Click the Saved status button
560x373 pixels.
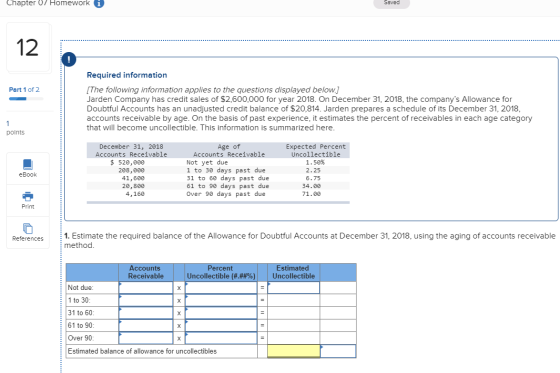tap(391, 3)
